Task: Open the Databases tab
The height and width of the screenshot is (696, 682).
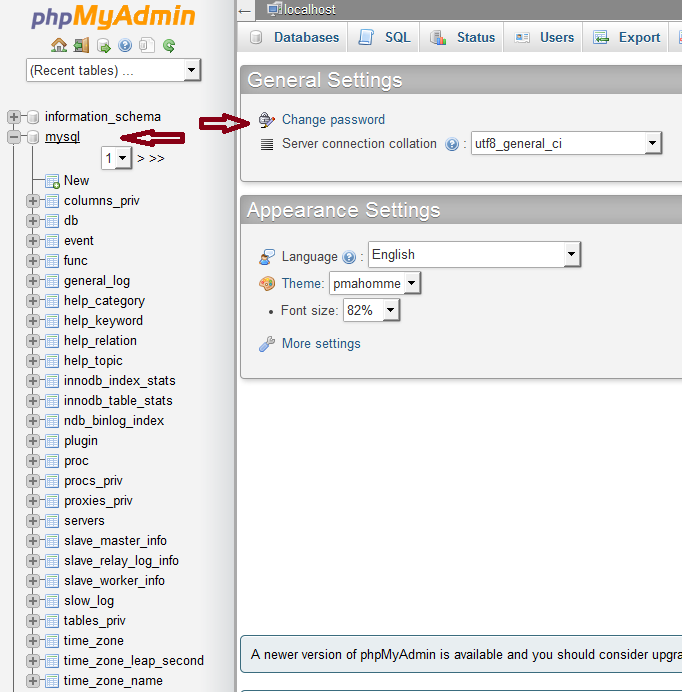Action: 294,38
